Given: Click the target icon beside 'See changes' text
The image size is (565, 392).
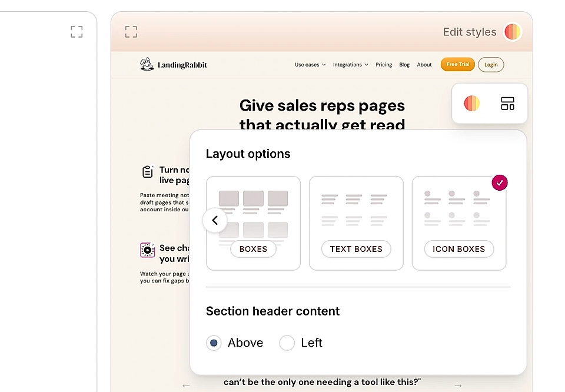Looking at the screenshot, I should point(147,250).
